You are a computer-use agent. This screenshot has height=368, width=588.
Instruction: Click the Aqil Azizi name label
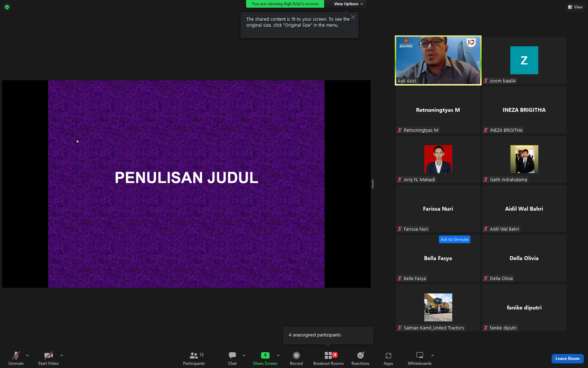(407, 81)
